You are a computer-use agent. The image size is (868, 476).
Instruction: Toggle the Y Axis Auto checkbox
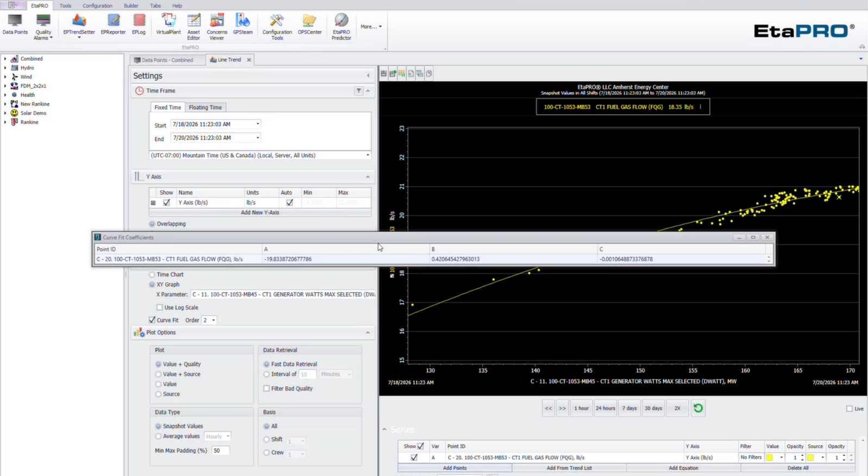(x=290, y=203)
